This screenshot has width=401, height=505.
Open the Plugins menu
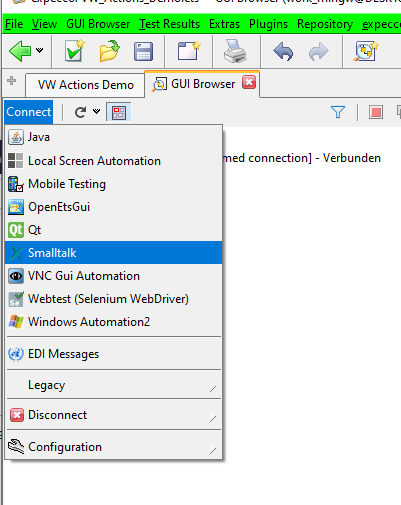pos(268,24)
